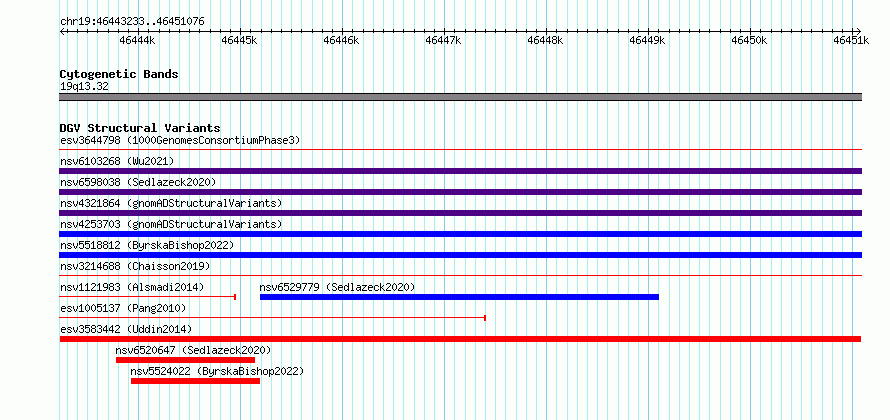This screenshot has height=420, width=890.
Task: Click the 19q13.32 band label
Action: click(84, 86)
